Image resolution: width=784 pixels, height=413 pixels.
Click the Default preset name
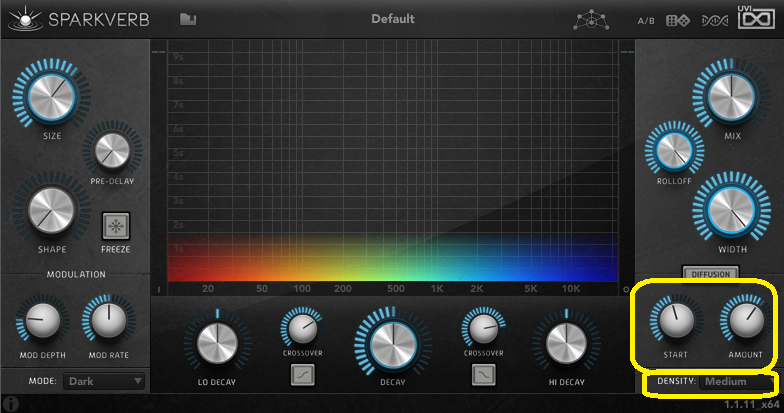[x=392, y=19]
